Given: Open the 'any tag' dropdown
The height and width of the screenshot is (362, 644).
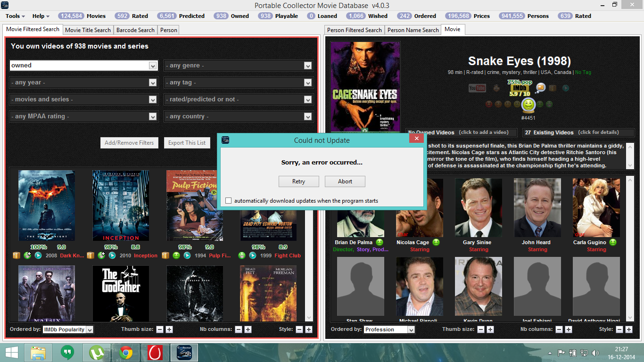Looking at the screenshot, I should point(239,82).
